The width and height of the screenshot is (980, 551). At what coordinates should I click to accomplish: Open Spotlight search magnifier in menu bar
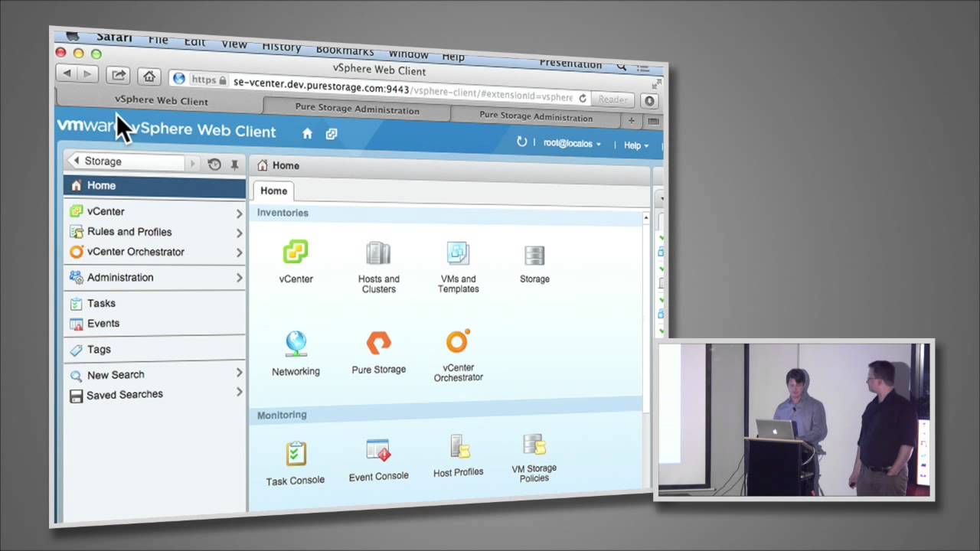(622, 67)
